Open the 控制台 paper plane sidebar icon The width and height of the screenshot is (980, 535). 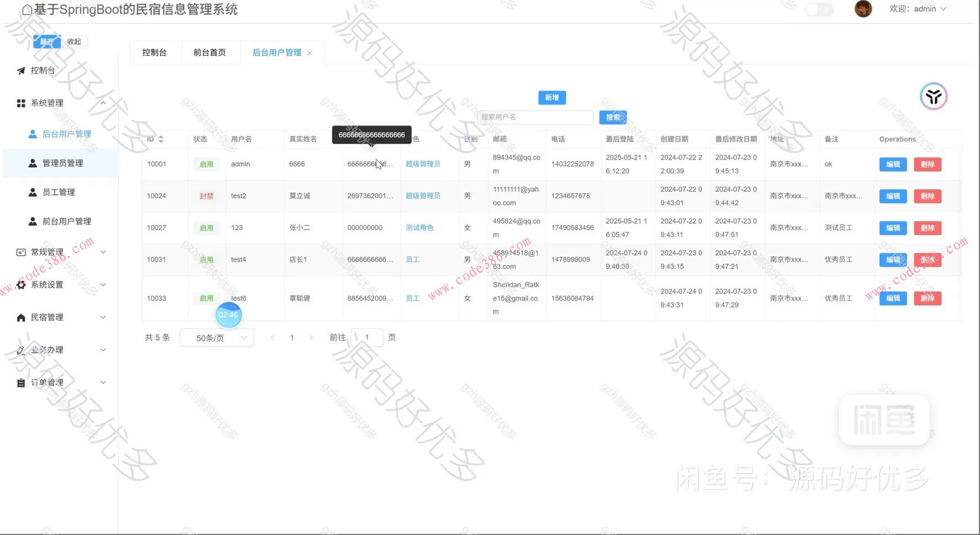(x=21, y=71)
